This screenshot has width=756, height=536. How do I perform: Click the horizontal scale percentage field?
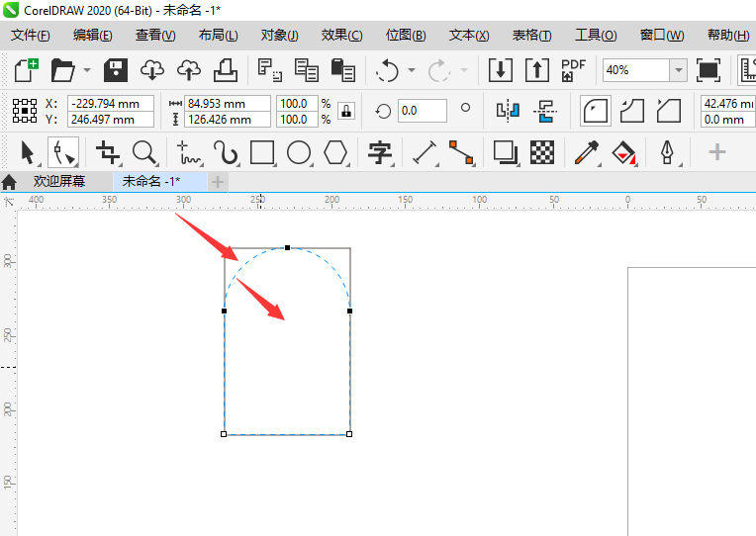pos(297,103)
